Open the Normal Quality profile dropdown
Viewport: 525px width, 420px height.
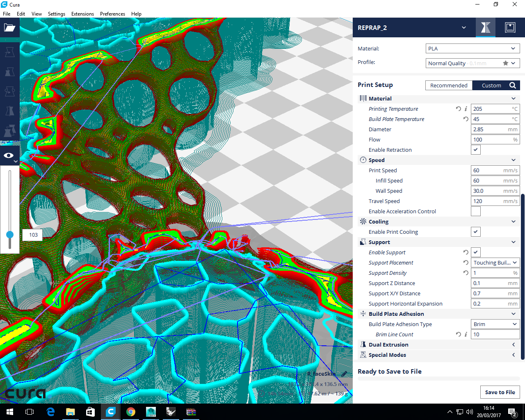(472, 63)
